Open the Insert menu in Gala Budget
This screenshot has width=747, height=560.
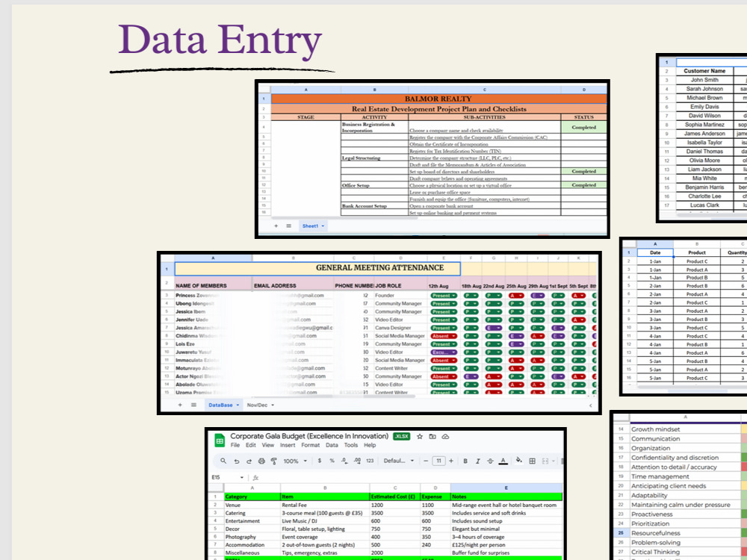[x=288, y=445]
